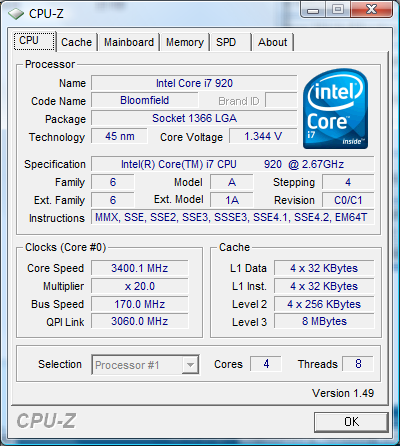Viewport: 401px width, 447px height.
Task: Minimize the CPU-Z window
Action: [313, 10]
